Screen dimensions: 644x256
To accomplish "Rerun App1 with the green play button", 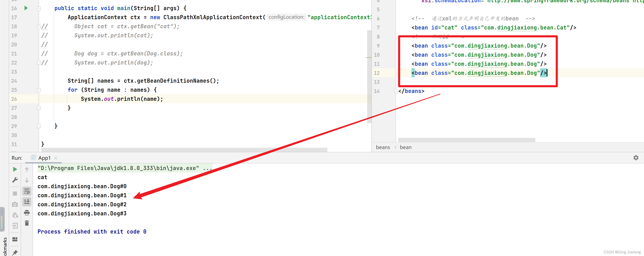I will (15, 169).
